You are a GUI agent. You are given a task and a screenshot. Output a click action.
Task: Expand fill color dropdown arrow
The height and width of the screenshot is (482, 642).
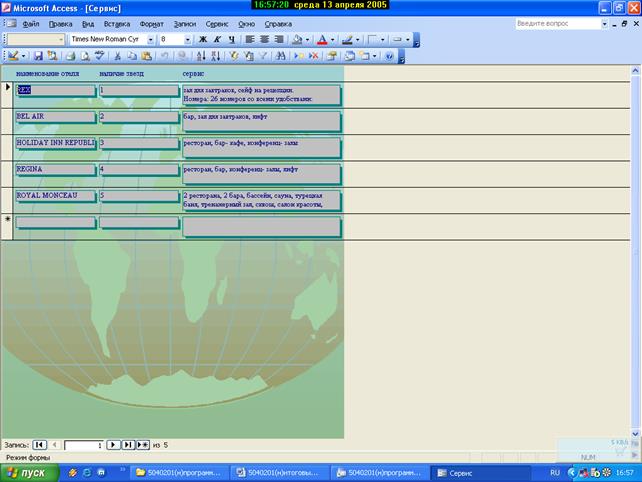[x=307, y=40]
